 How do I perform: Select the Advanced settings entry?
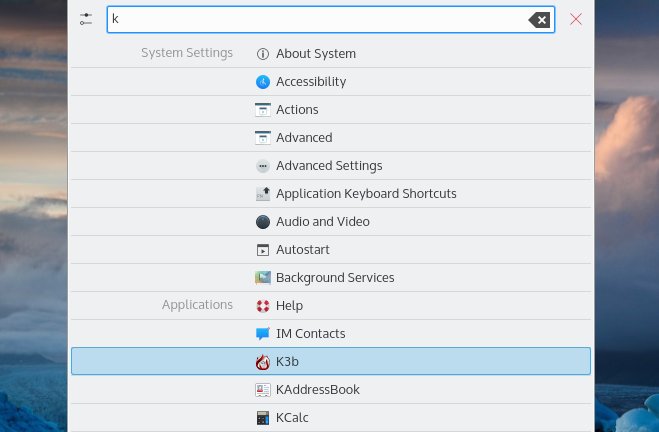pos(304,138)
